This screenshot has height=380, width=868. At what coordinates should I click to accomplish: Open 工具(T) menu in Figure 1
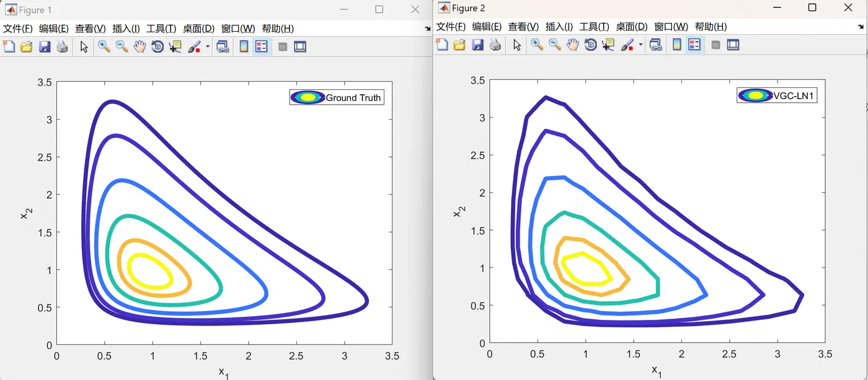pos(161,29)
